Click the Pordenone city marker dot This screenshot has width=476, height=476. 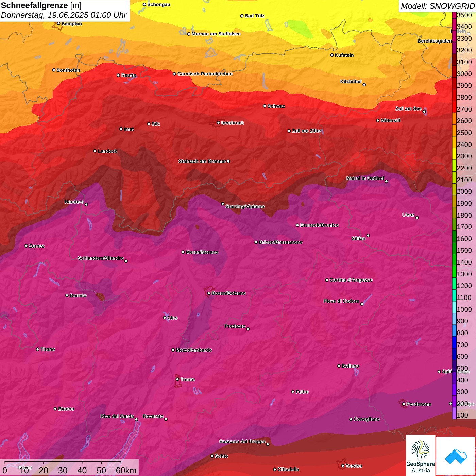404,404
